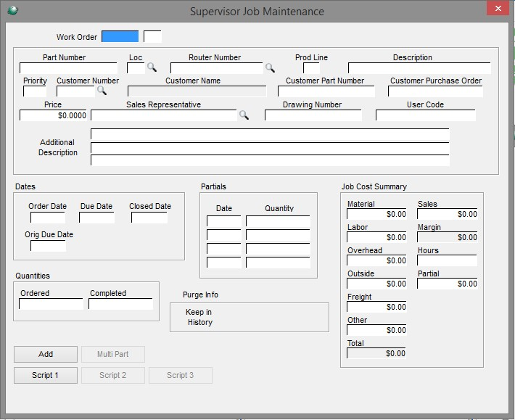Click the fourth Partials Quantity field
This screenshot has width=515, height=420.
point(279,263)
